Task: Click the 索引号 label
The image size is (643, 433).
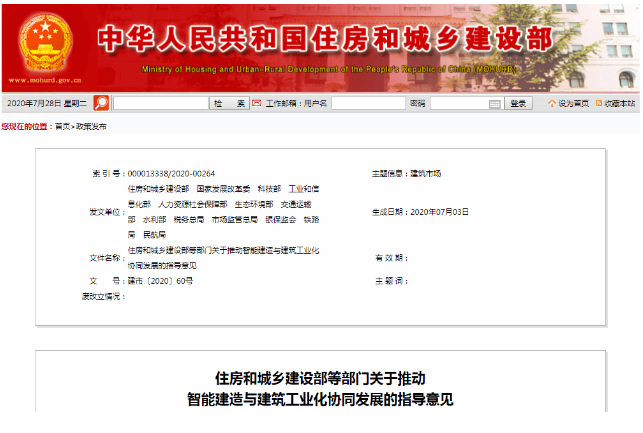Action: click(x=109, y=174)
